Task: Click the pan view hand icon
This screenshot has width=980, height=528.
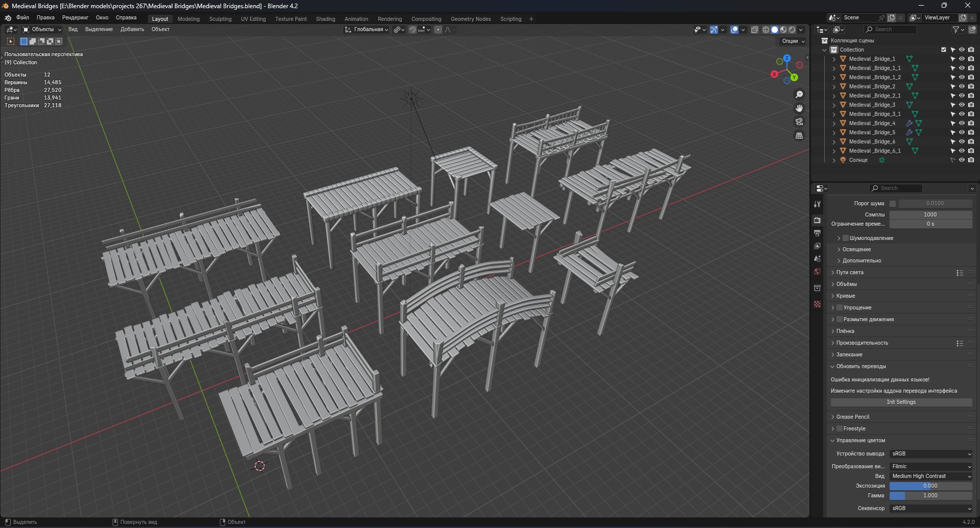Action: coord(799,108)
